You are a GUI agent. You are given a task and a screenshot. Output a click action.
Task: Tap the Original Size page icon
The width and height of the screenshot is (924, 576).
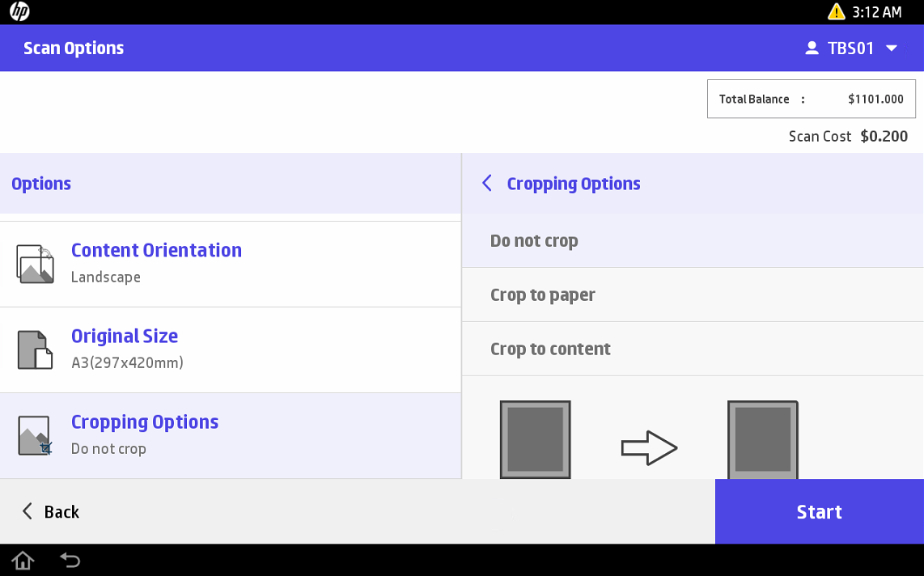point(35,349)
